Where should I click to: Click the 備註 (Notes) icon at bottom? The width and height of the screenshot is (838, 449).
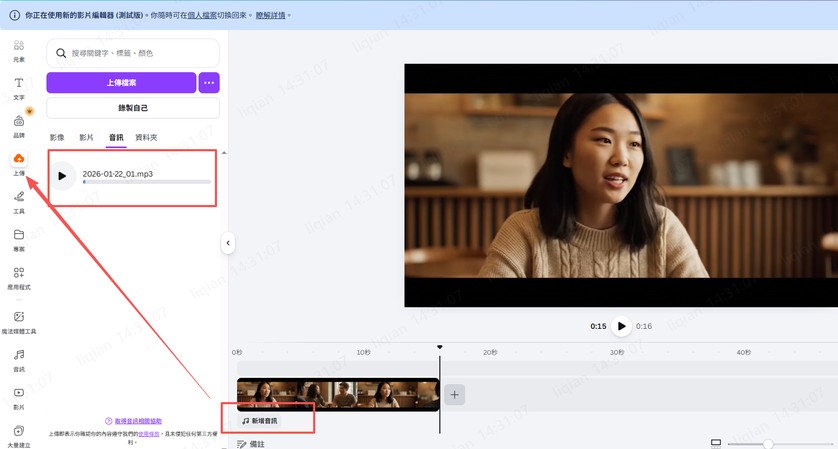[x=242, y=444]
